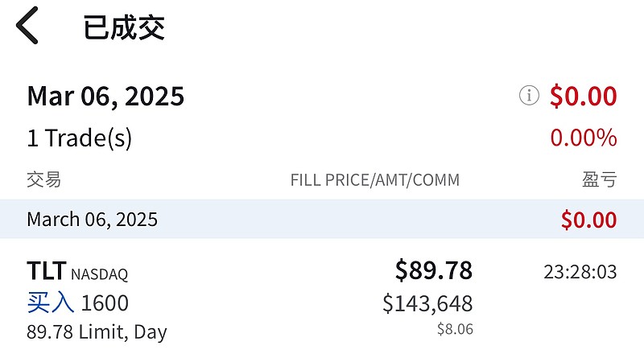Select the 盈亏 column header
The height and width of the screenshot is (362, 644).
[x=600, y=179]
